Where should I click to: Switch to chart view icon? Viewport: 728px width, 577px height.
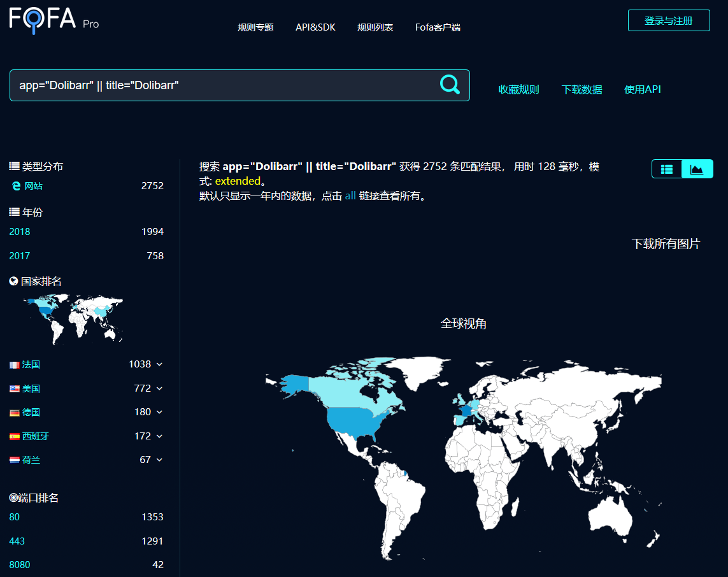point(697,169)
